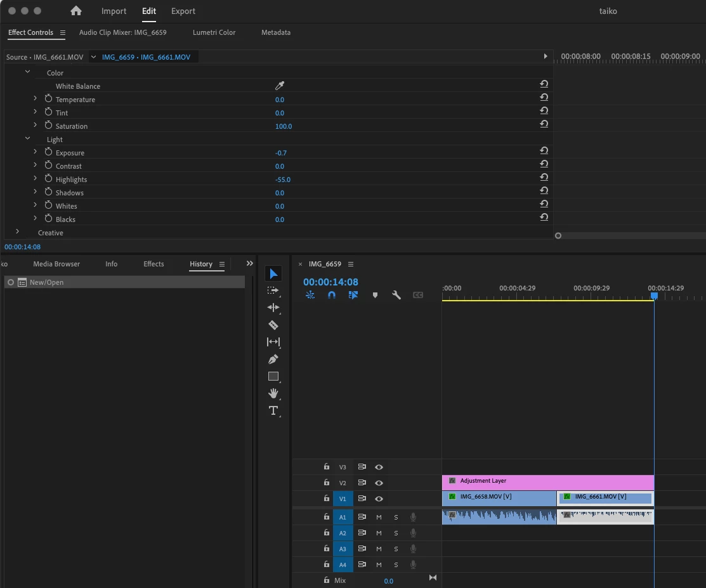
Task: Select the Track Select Forward tool
Action: pos(273,291)
